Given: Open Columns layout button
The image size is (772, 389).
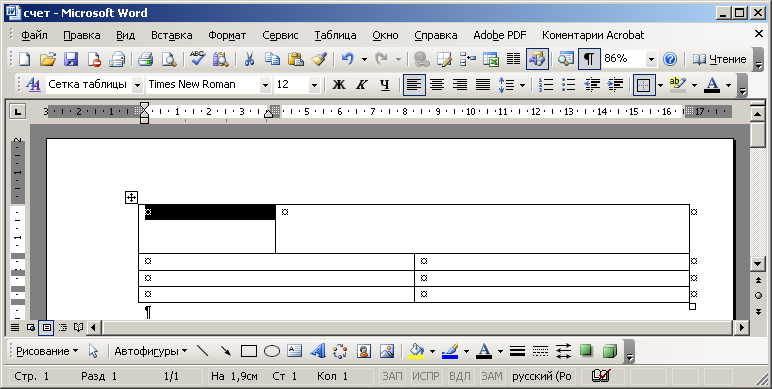Looking at the screenshot, I should pyautogui.click(x=514, y=59).
